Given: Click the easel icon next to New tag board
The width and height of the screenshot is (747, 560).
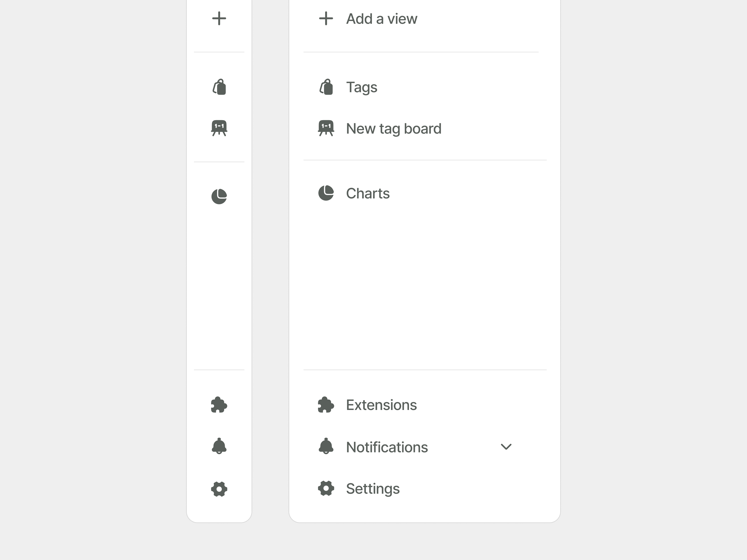Looking at the screenshot, I should (x=326, y=128).
